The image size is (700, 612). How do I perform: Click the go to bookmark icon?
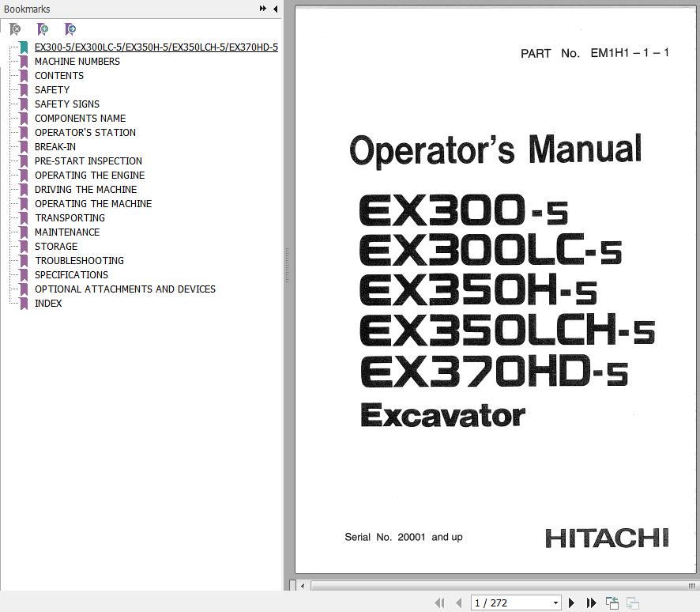coord(70,29)
